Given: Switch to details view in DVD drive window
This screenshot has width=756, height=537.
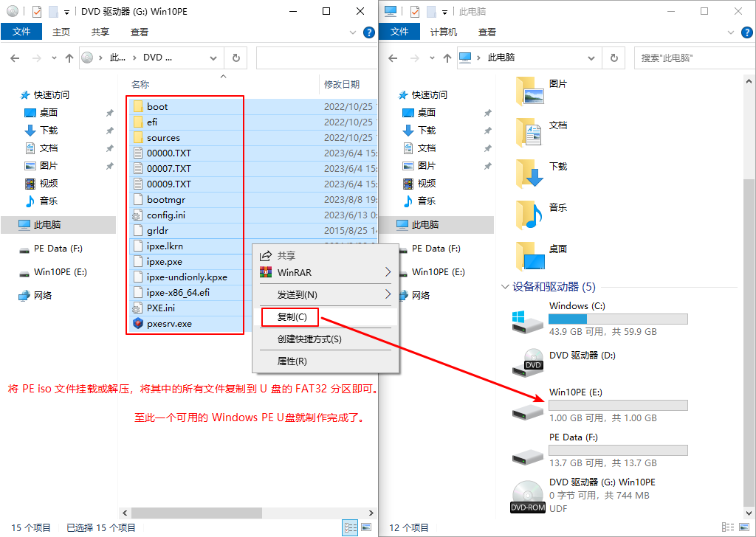Looking at the screenshot, I should click(350, 527).
